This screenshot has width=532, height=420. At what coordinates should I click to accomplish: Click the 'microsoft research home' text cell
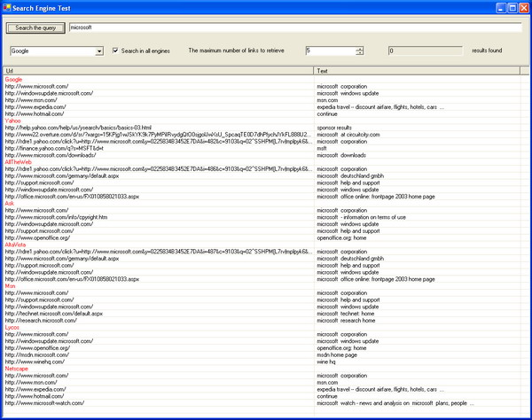pyautogui.click(x=346, y=321)
